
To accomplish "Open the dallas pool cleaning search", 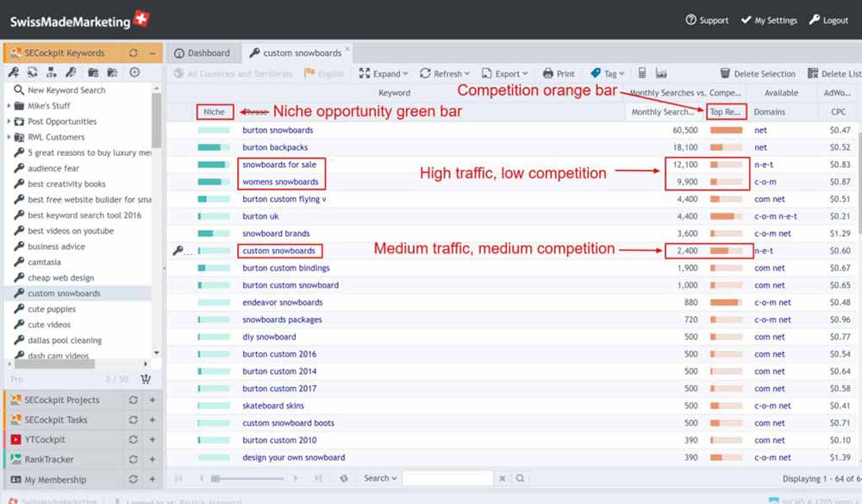I will (x=65, y=340).
